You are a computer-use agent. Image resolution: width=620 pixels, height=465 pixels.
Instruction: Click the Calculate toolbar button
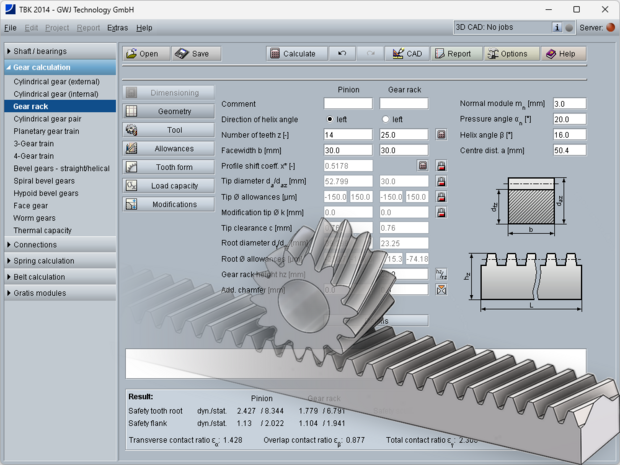tap(297, 54)
